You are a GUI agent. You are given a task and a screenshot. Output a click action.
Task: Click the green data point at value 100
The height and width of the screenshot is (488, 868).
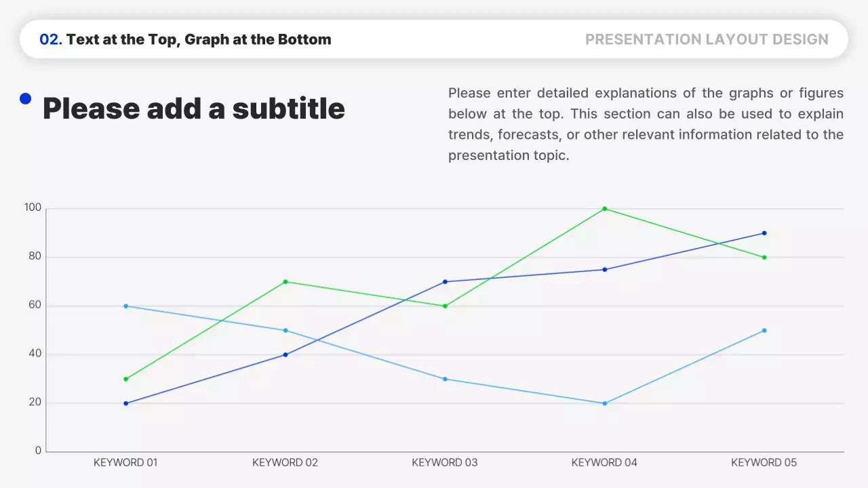pos(604,209)
